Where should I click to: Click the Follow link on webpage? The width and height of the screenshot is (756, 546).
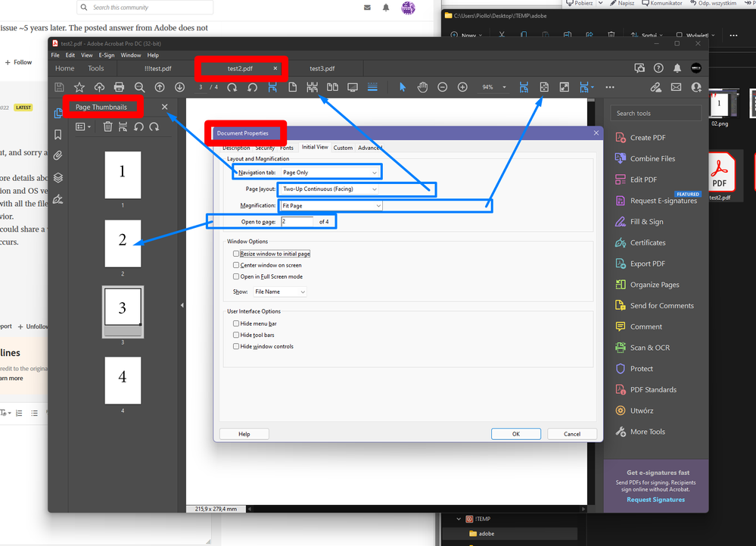pos(18,62)
